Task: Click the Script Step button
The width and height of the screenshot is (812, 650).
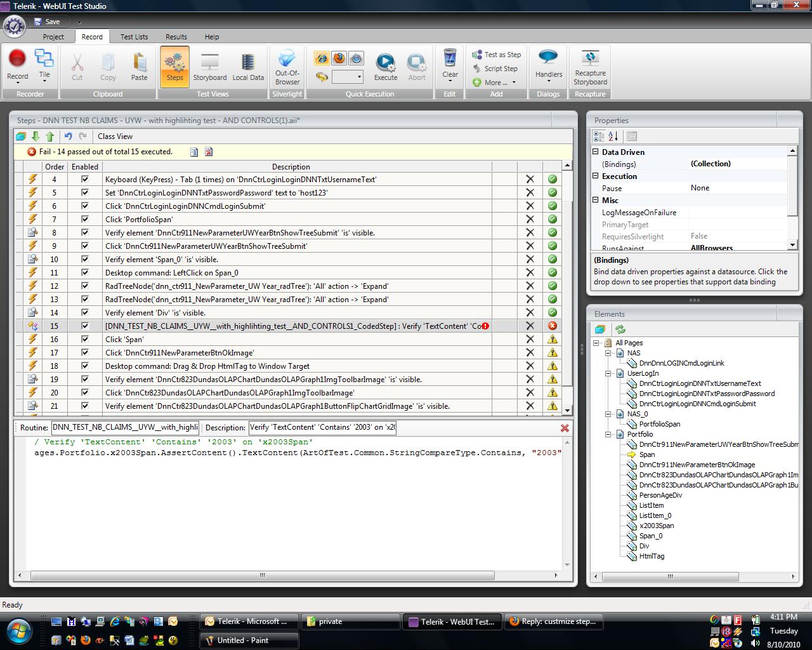Action: 495,69
